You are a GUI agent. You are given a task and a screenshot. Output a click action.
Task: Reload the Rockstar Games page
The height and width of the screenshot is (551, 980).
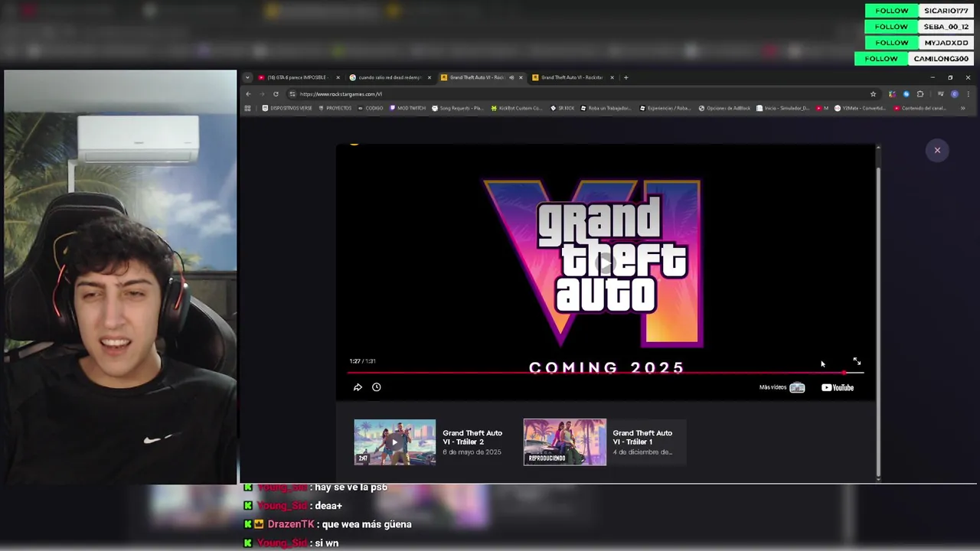tap(276, 94)
